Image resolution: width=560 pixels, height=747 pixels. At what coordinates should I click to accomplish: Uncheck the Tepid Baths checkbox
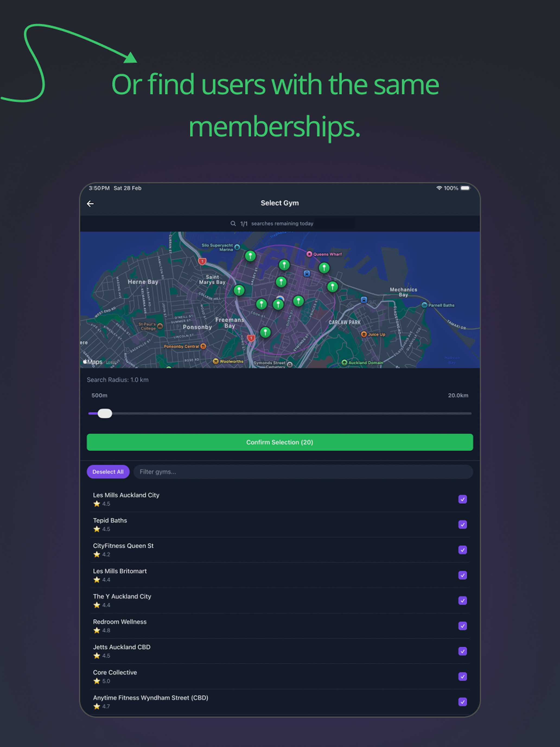[x=462, y=524]
